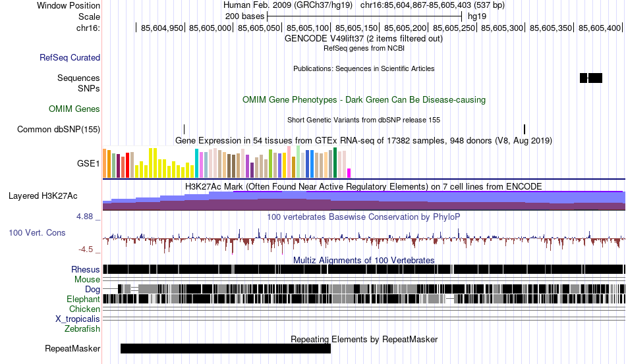Click the Sequences track label
The image size is (626, 364).
78,78
